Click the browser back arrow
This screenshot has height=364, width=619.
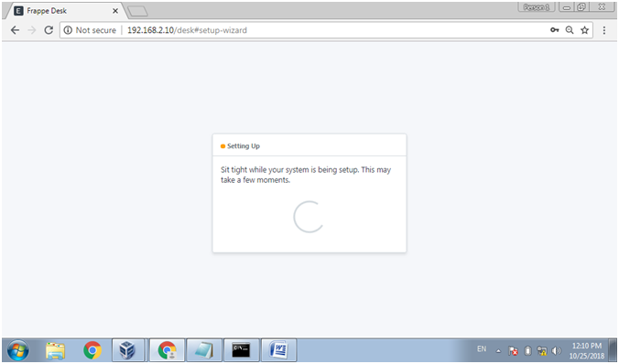(15, 30)
